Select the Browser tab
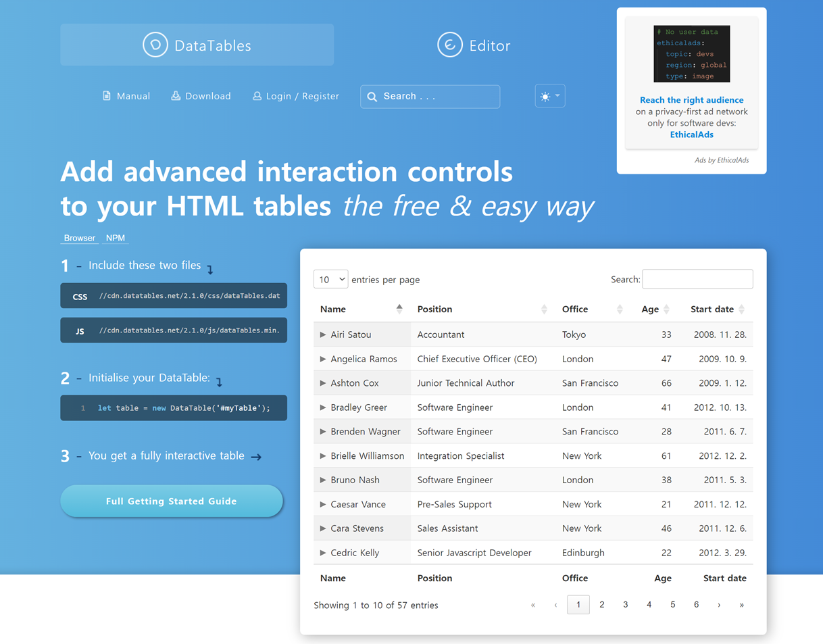Screen dimensions: 823x644 [80, 238]
